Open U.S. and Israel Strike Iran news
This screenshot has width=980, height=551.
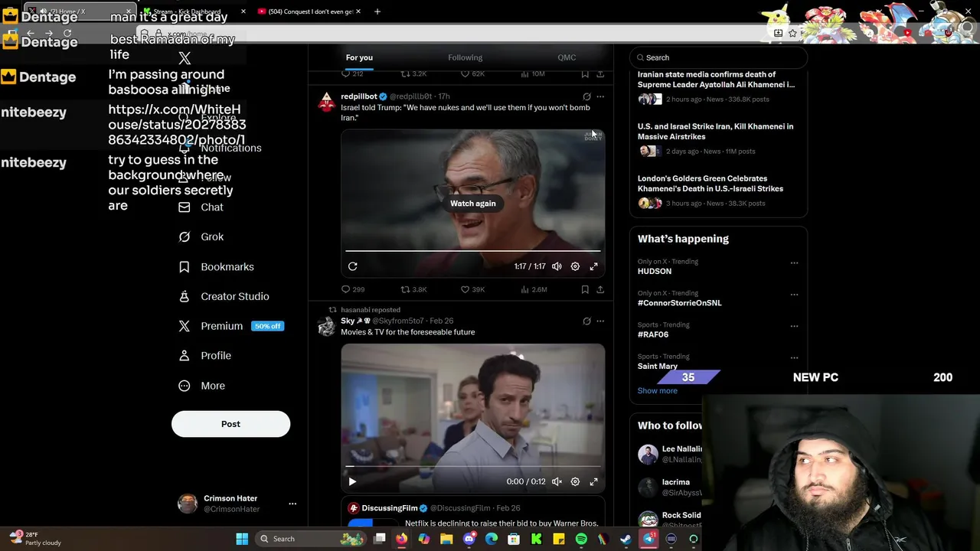(715, 132)
